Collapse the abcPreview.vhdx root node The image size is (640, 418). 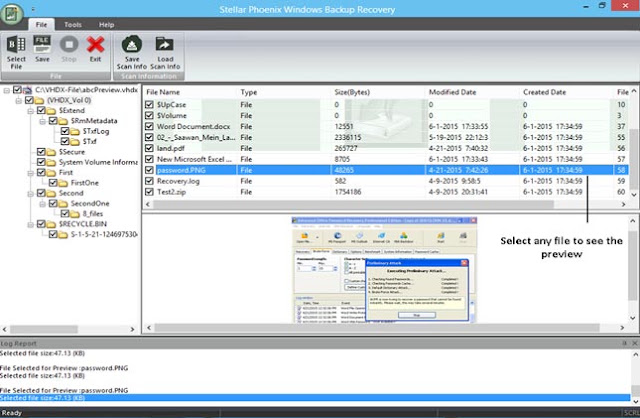pos(7,90)
